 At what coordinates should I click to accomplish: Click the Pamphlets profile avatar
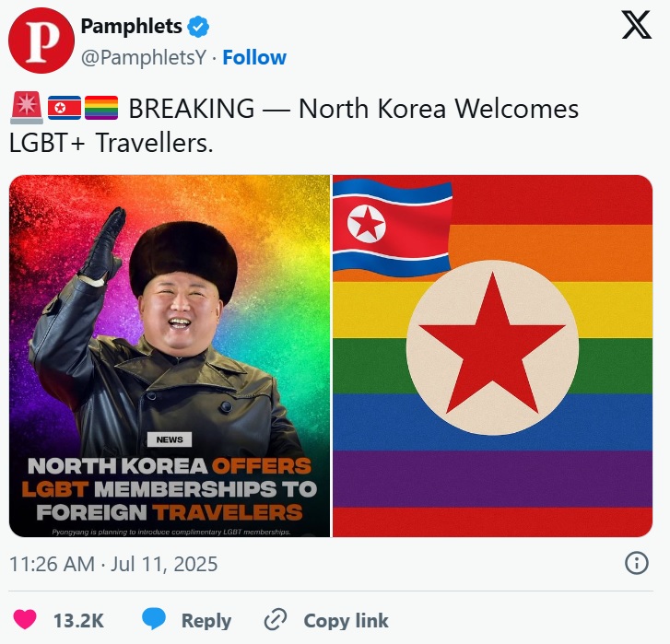(41, 41)
